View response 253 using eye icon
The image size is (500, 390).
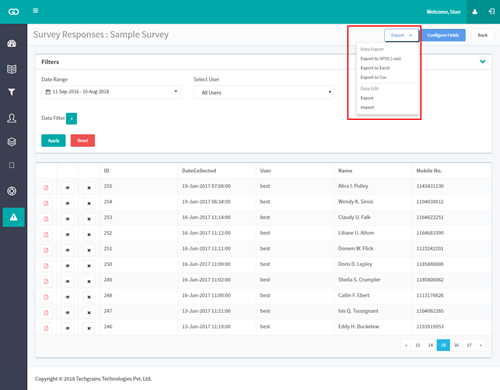point(68,219)
